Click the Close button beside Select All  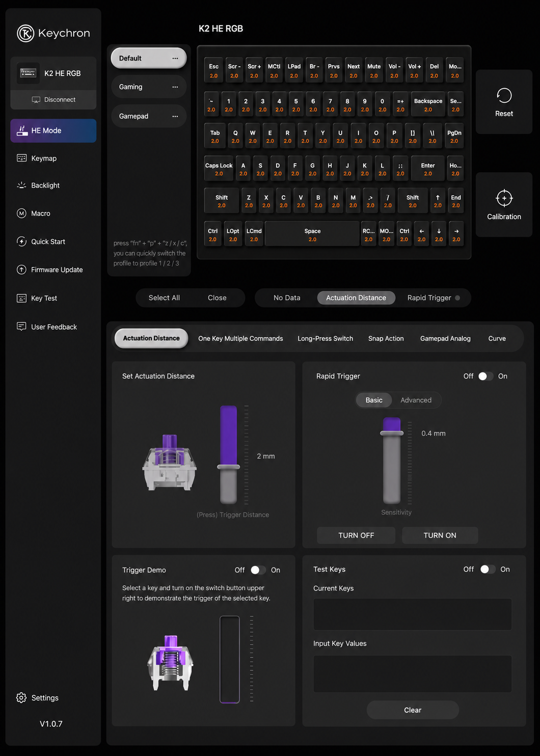pyautogui.click(x=217, y=298)
